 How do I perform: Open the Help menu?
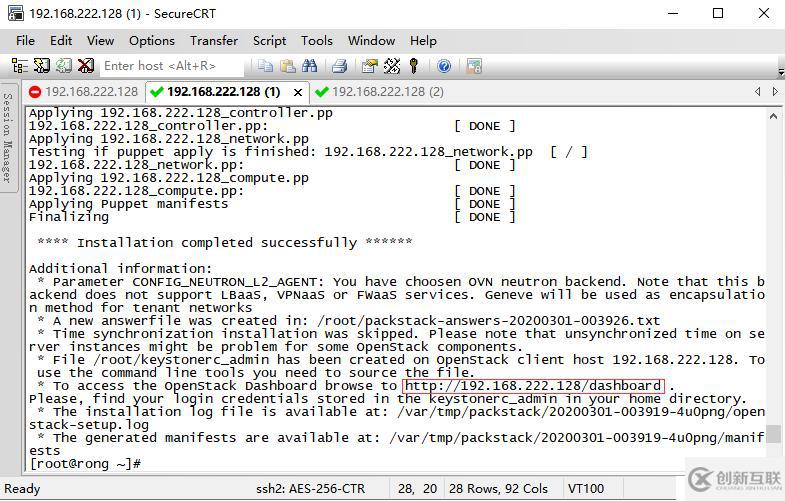point(423,41)
